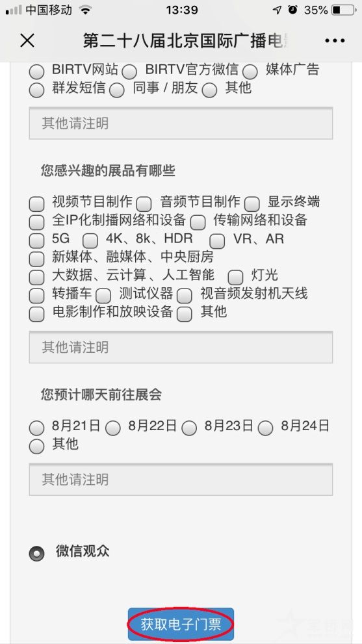Screen dimensions: 362x644
Task: Tap the battery icon in the status bar
Action: tap(344, 10)
